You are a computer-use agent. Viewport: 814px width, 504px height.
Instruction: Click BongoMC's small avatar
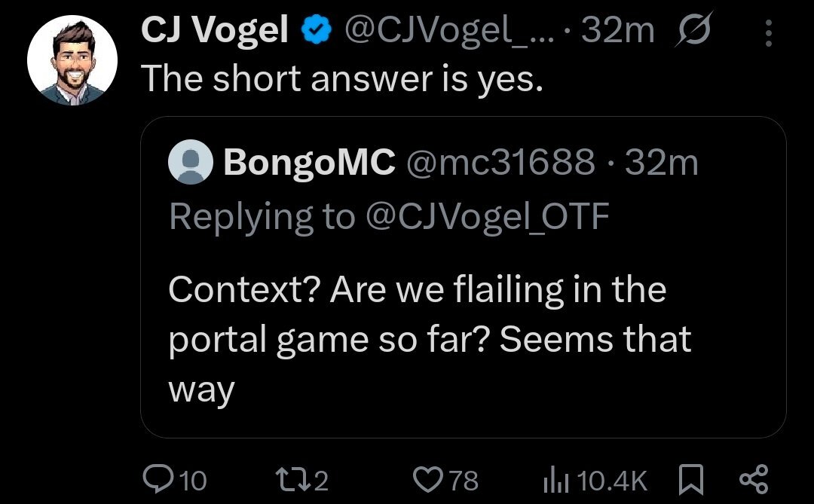tap(191, 163)
